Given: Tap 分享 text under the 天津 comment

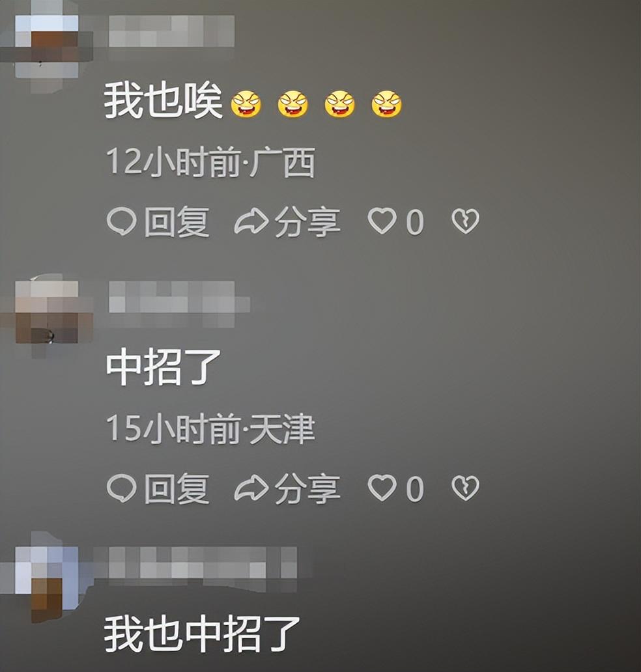Looking at the screenshot, I should 307,488.
